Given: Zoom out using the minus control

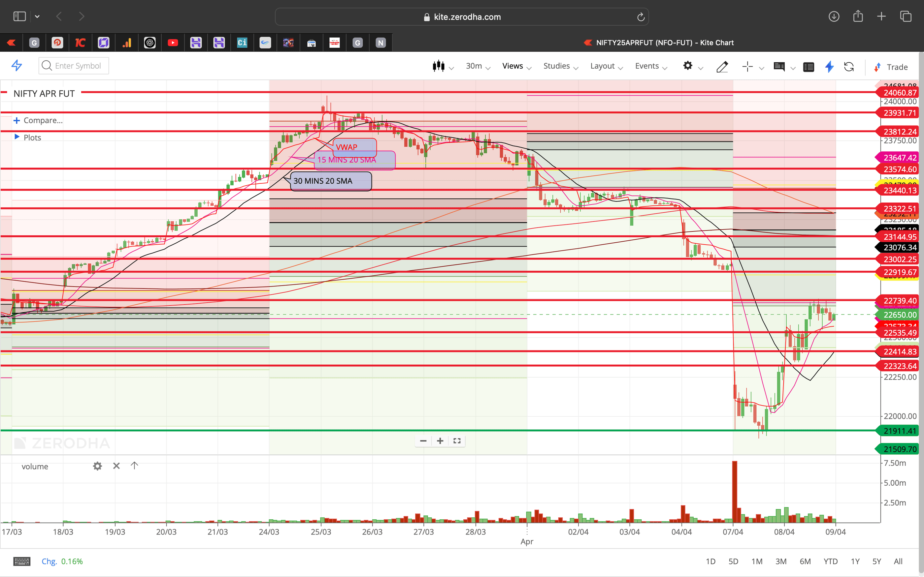Looking at the screenshot, I should click(423, 441).
